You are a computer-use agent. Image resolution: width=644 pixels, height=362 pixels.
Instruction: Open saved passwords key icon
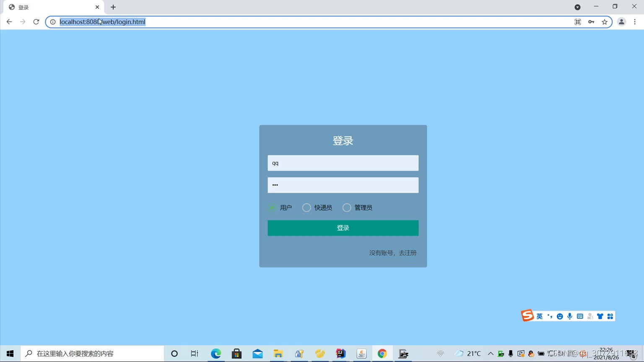[x=591, y=22]
